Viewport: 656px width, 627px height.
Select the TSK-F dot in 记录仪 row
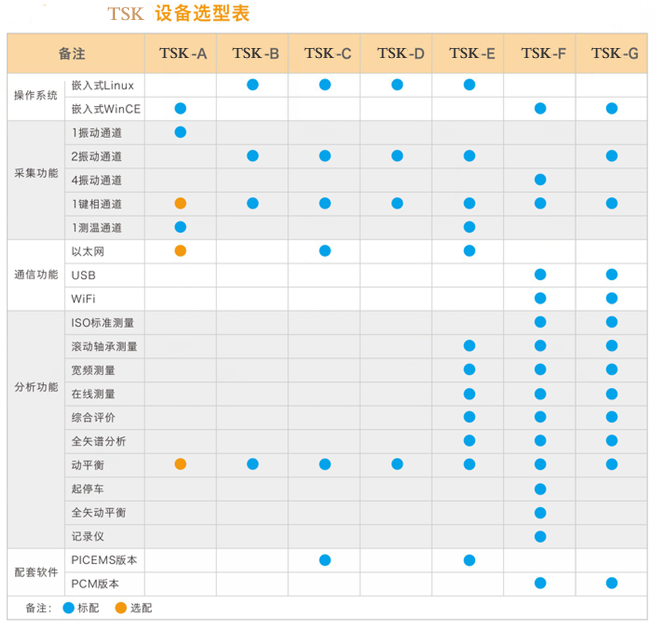coord(540,536)
